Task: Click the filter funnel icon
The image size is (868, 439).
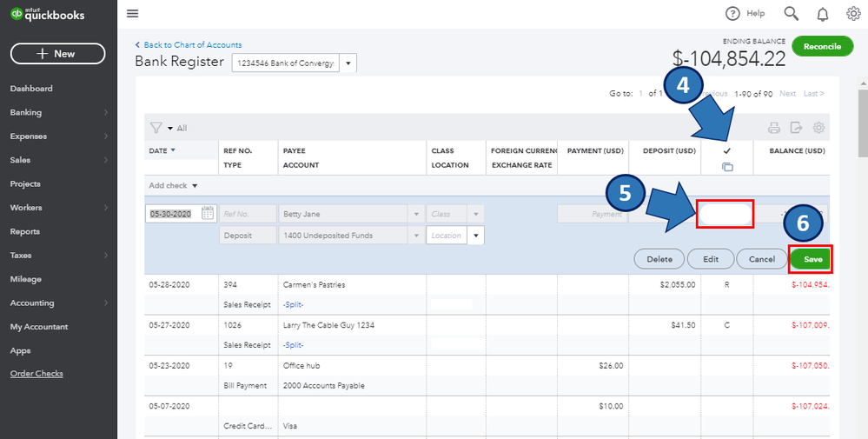Action: click(156, 128)
